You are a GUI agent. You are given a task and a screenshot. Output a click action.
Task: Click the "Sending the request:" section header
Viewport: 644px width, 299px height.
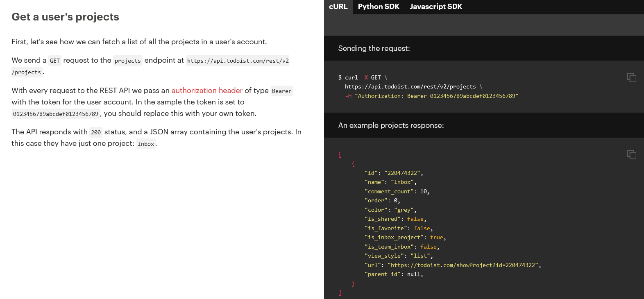point(374,48)
